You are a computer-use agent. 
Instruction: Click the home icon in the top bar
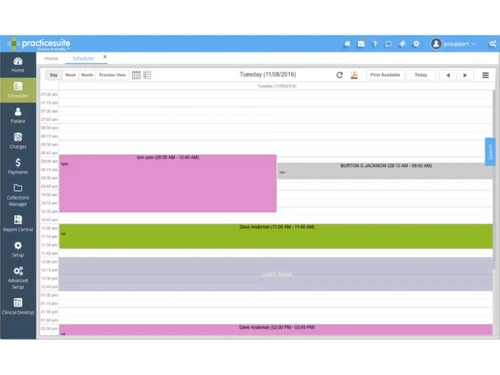[347, 44]
